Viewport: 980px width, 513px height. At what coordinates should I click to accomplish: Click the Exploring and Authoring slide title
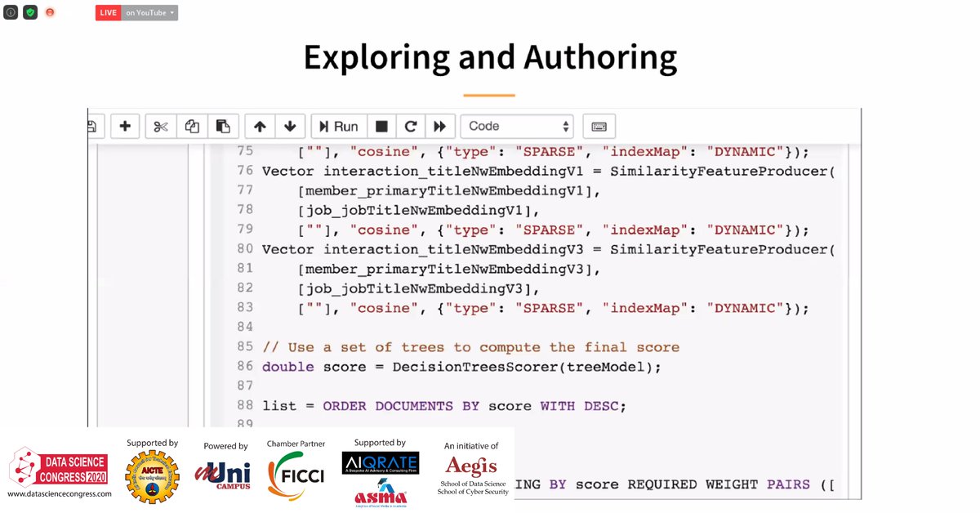click(x=490, y=57)
